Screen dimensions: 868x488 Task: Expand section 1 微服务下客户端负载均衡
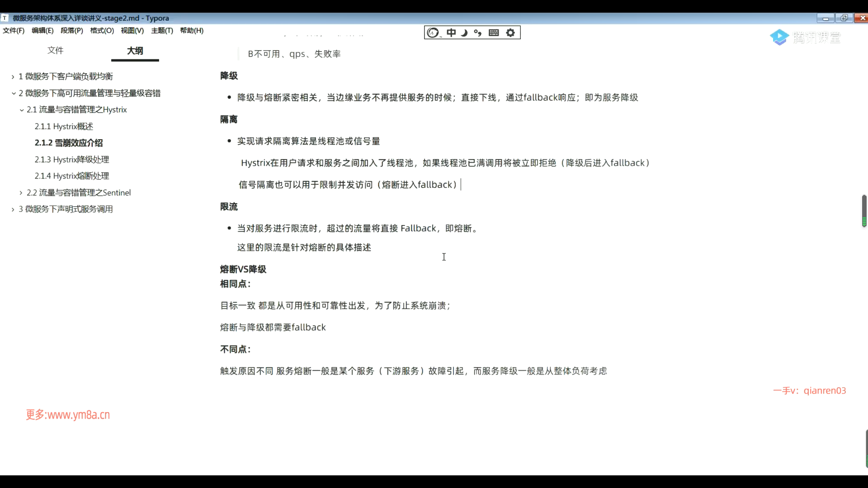13,77
